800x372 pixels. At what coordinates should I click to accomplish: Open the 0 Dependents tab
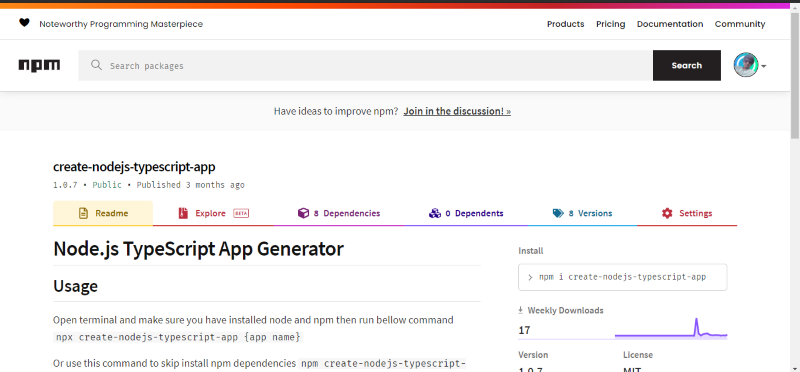pyautogui.click(x=466, y=213)
